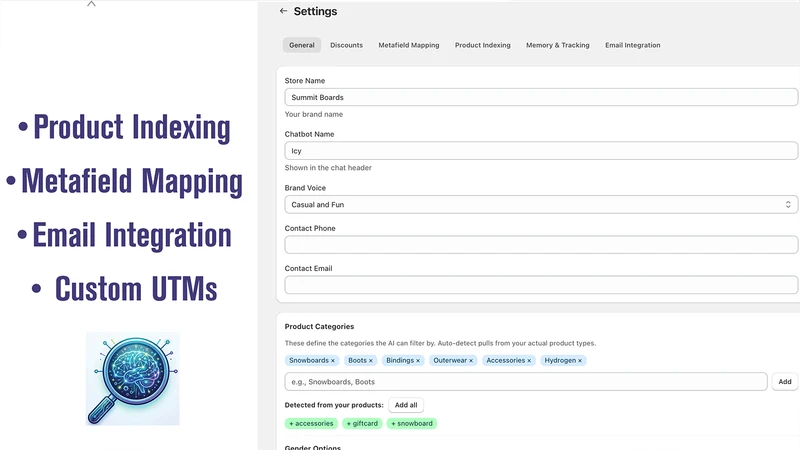Remove the Accessories category tag
The width and height of the screenshot is (800, 450).
529,361
